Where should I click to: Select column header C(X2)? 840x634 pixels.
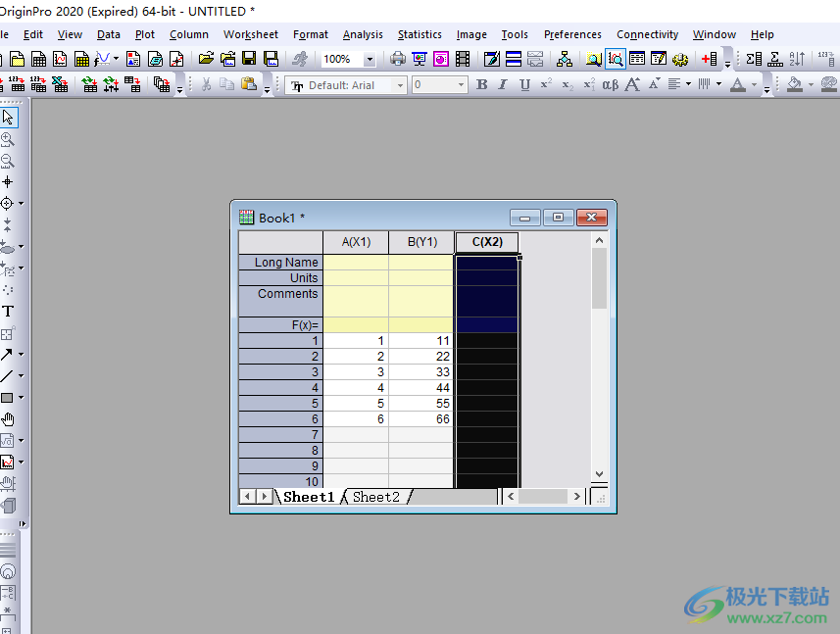(487, 242)
